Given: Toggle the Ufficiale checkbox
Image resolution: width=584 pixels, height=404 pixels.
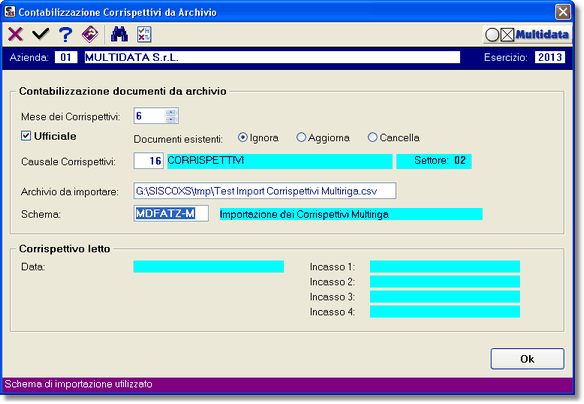Looking at the screenshot, I should coord(26,136).
